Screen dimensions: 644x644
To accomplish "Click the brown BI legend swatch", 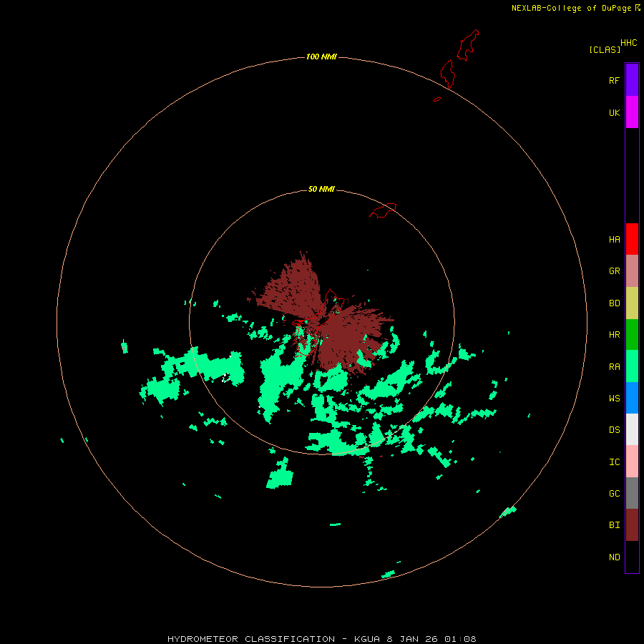I will point(632,525).
